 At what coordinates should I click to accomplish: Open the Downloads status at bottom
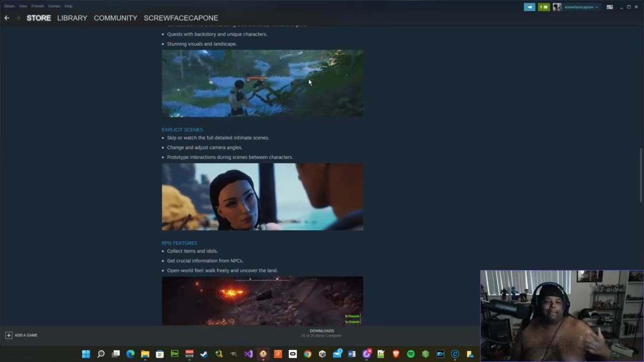[x=321, y=333]
